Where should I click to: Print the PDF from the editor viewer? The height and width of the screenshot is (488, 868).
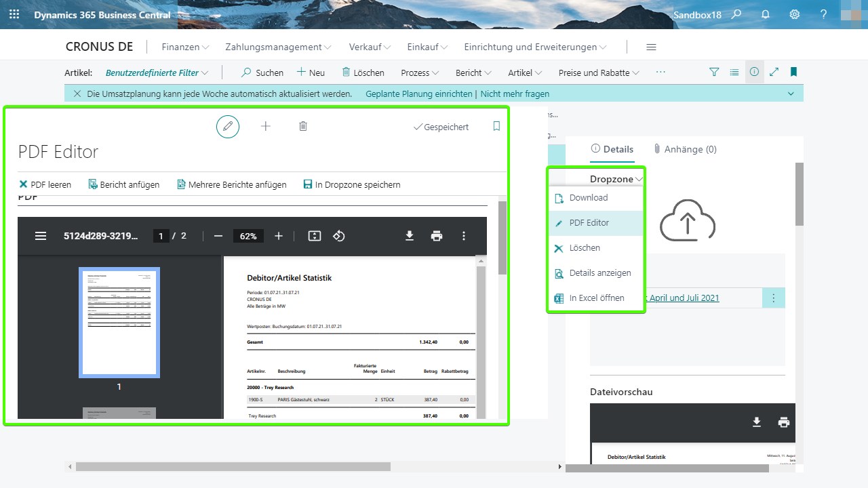coord(437,236)
